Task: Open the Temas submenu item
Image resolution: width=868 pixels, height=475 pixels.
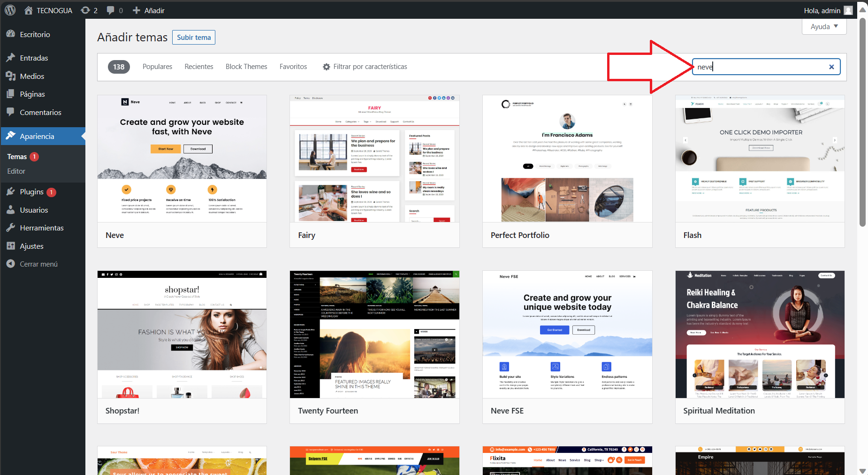Action: (x=17, y=157)
